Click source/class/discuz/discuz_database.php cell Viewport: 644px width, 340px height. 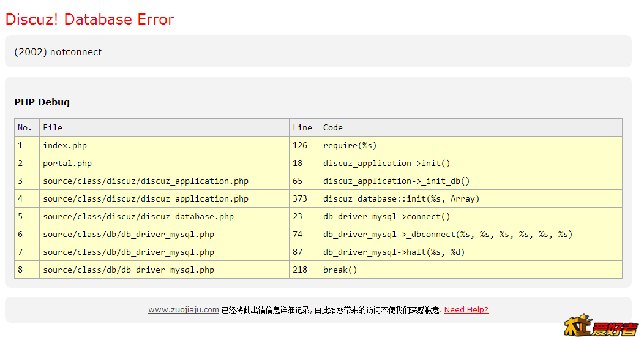(164, 217)
